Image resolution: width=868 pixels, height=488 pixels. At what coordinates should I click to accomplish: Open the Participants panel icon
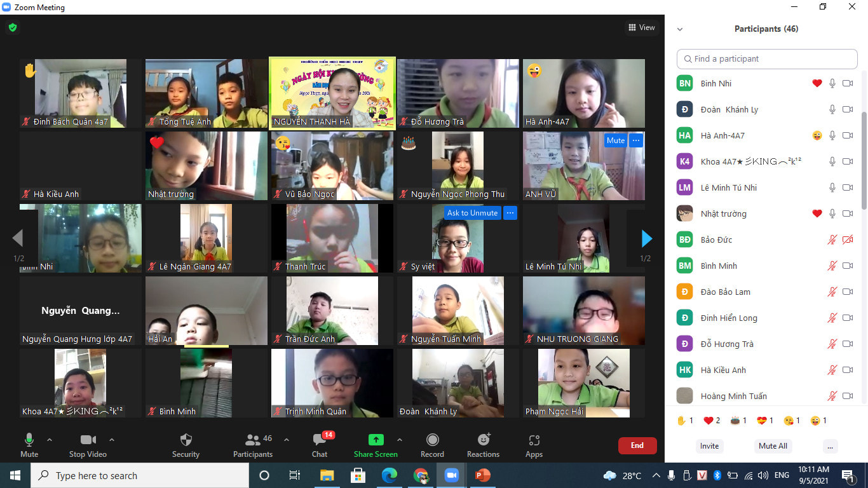(253, 440)
